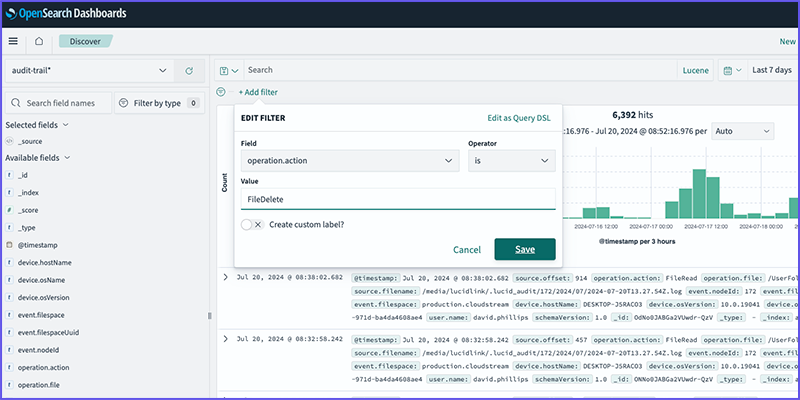
Task: Click the Search field names input
Action: [59, 103]
